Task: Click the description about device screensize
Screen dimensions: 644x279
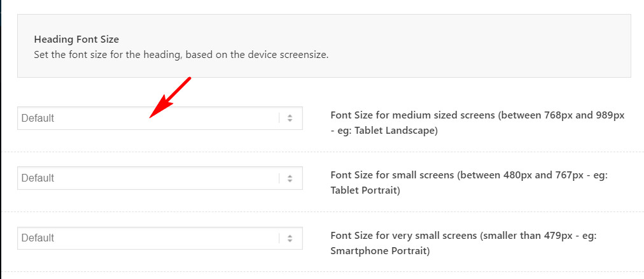Action: tap(181, 55)
